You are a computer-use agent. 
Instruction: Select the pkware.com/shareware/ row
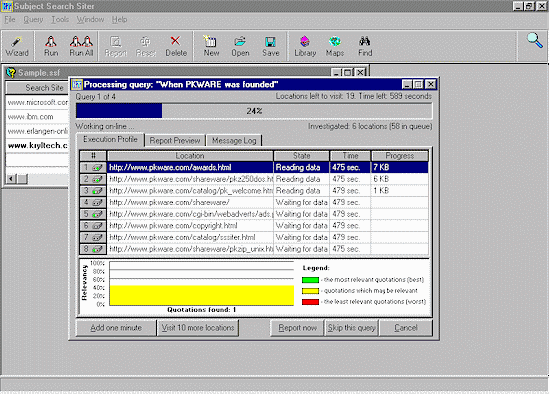[x=254, y=202]
